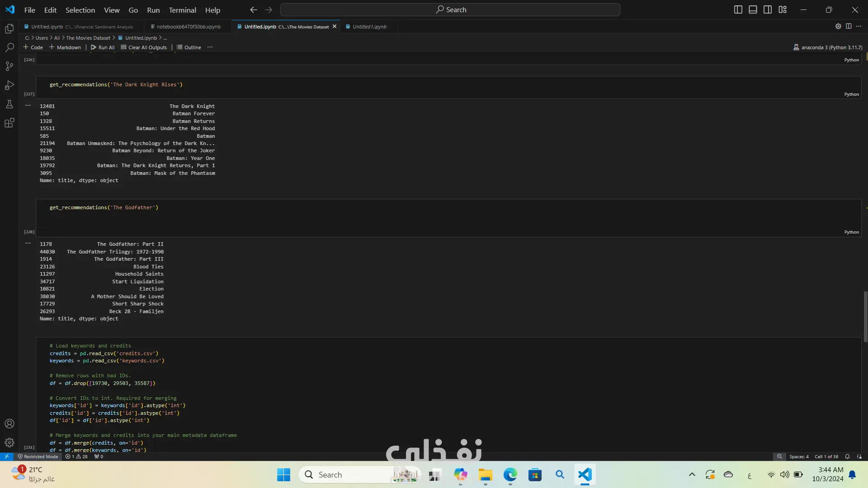Click the vertical scrollbar thumb in editor

865,316
